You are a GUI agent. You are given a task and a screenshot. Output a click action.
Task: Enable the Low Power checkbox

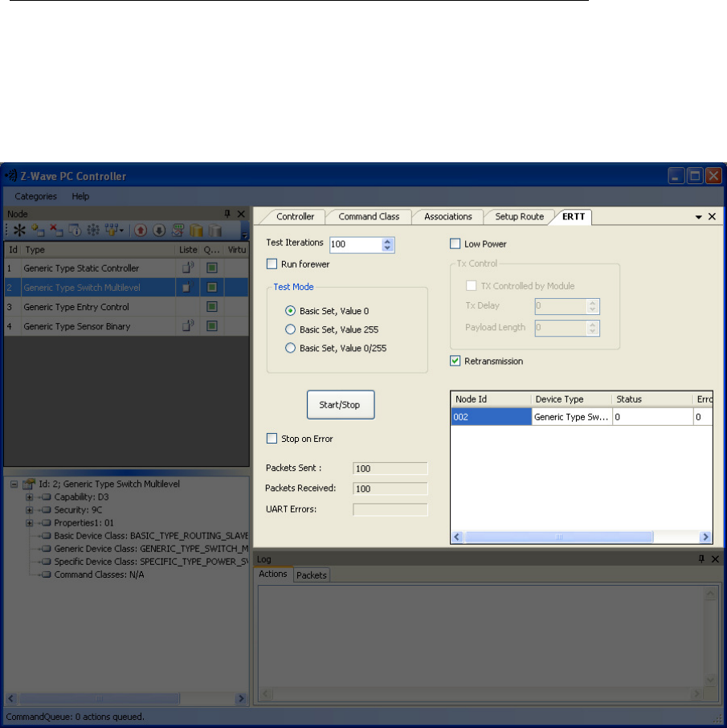coord(455,243)
